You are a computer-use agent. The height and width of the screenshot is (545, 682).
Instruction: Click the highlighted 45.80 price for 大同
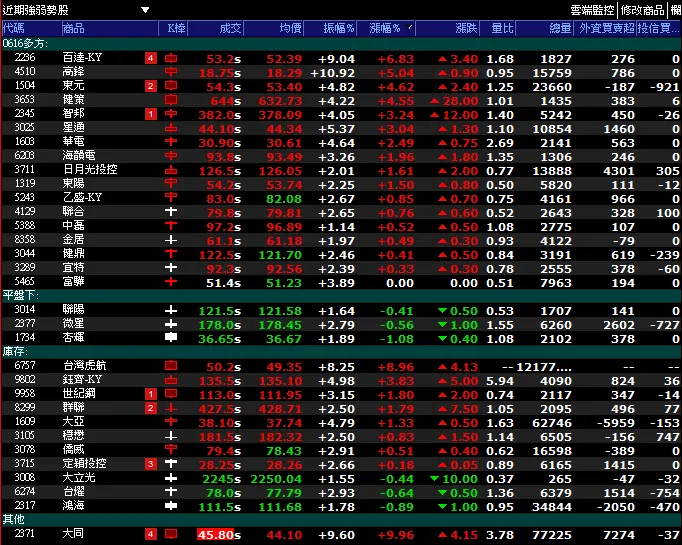[216, 535]
